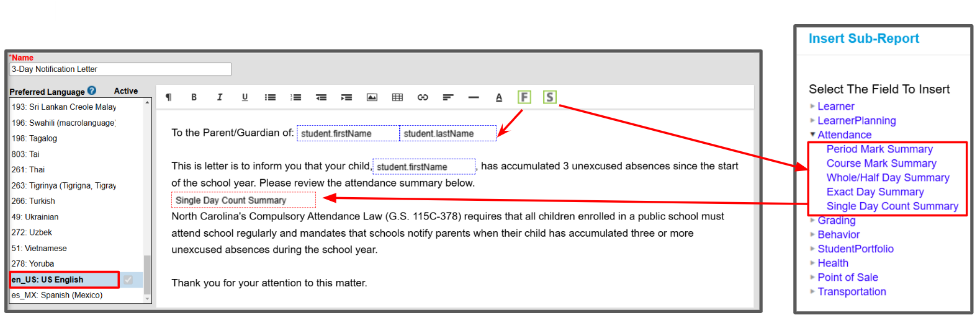980x318 pixels.
Task: Toggle italic formatting
Action: [219, 97]
